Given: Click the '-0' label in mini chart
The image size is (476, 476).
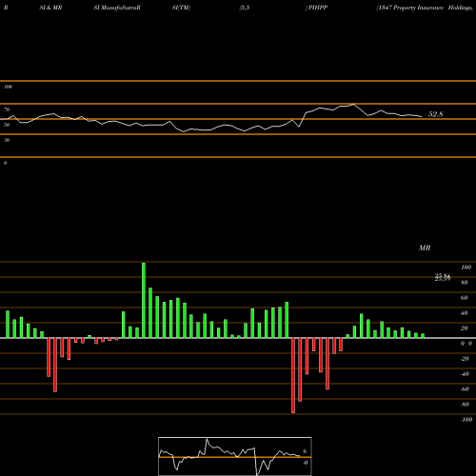Looking at the screenshot, I should click(x=305, y=463).
